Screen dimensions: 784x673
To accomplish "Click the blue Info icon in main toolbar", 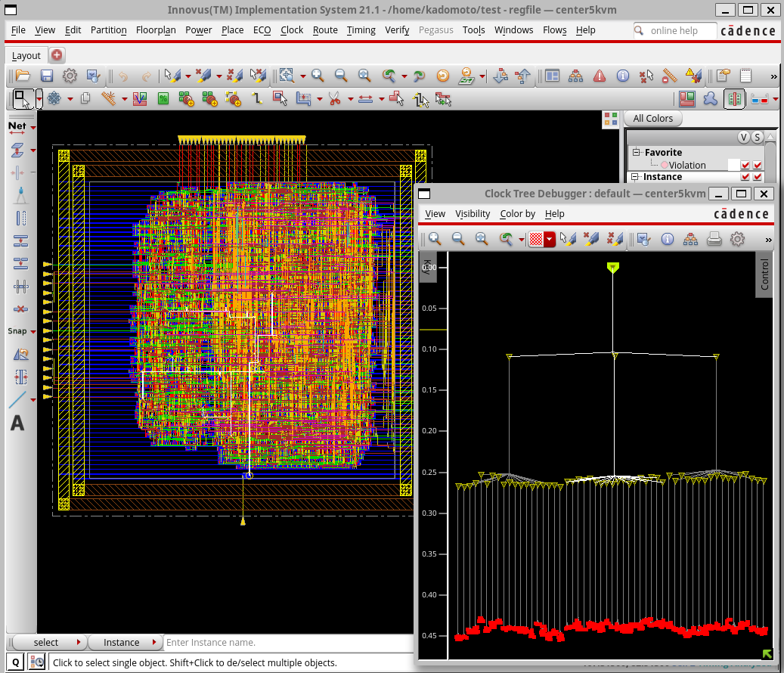I will [x=622, y=76].
